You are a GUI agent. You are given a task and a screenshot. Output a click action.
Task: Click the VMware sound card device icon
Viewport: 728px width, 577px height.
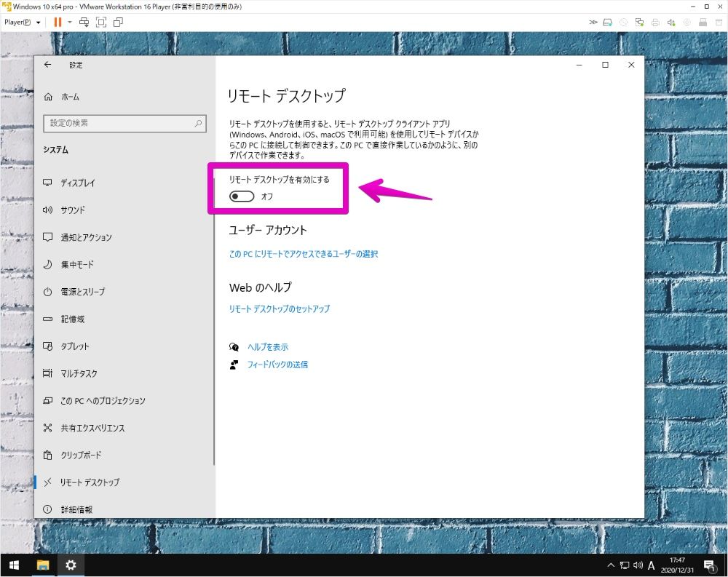pos(671,22)
